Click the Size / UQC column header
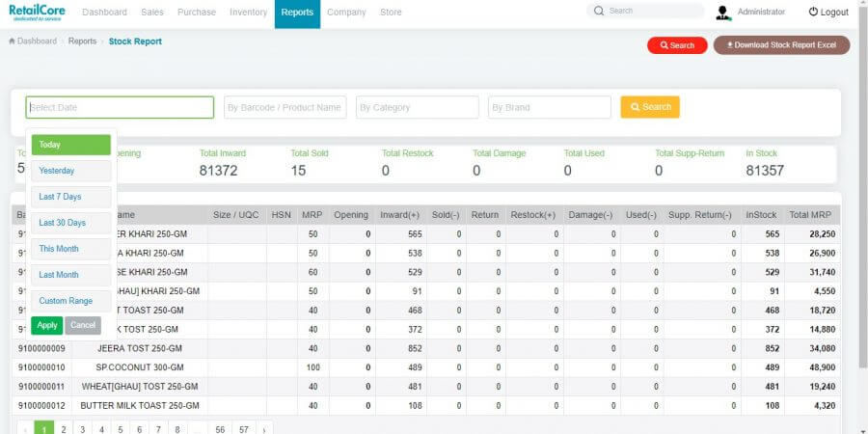 [236, 215]
